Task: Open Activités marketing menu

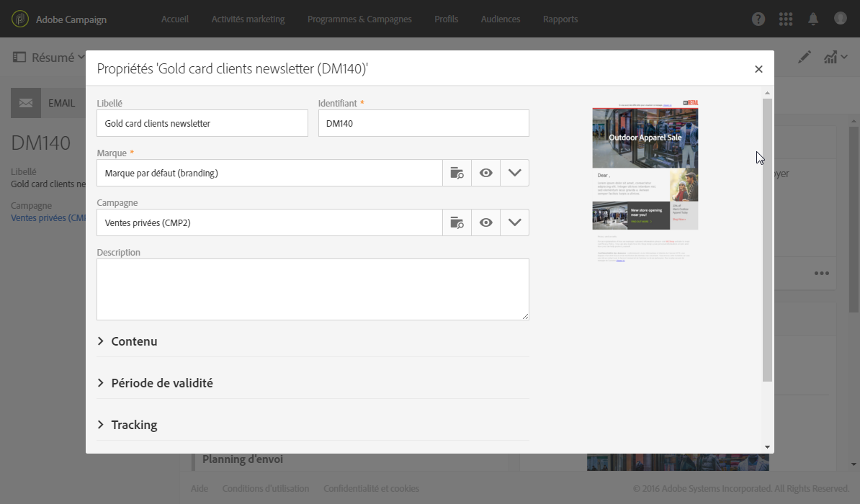Action: pyautogui.click(x=248, y=19)
